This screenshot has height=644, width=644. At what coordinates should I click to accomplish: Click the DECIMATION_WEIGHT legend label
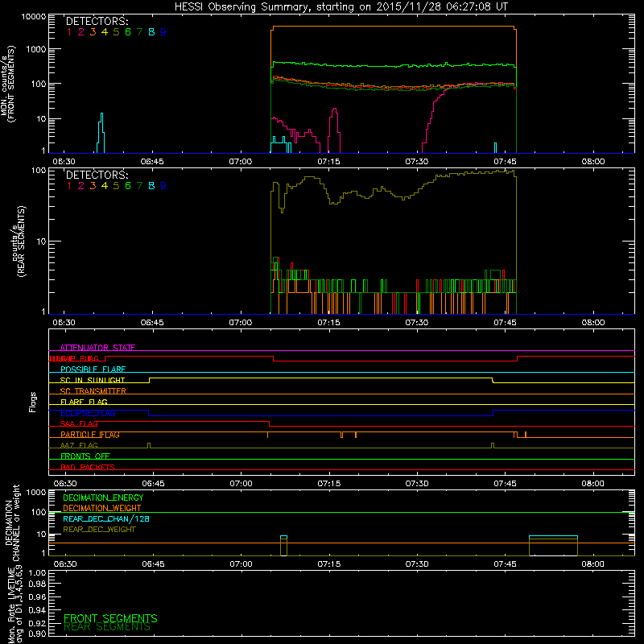tap(102, 508)
